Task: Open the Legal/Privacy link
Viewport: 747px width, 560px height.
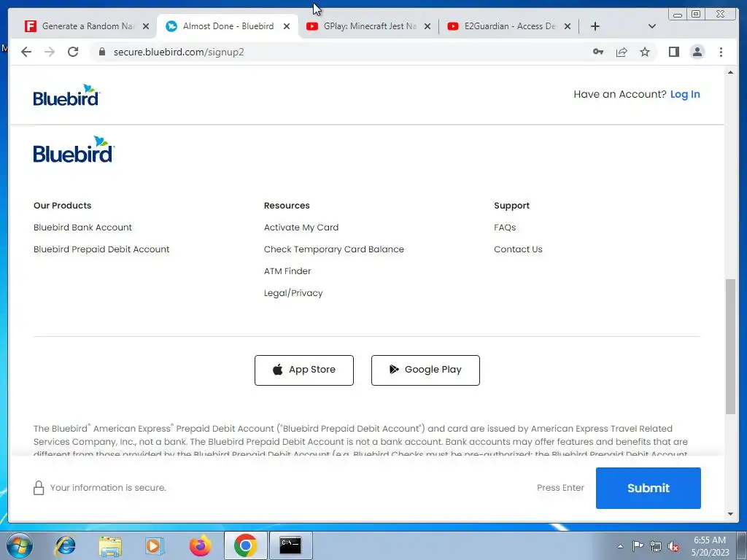Action: coord(293,293)
